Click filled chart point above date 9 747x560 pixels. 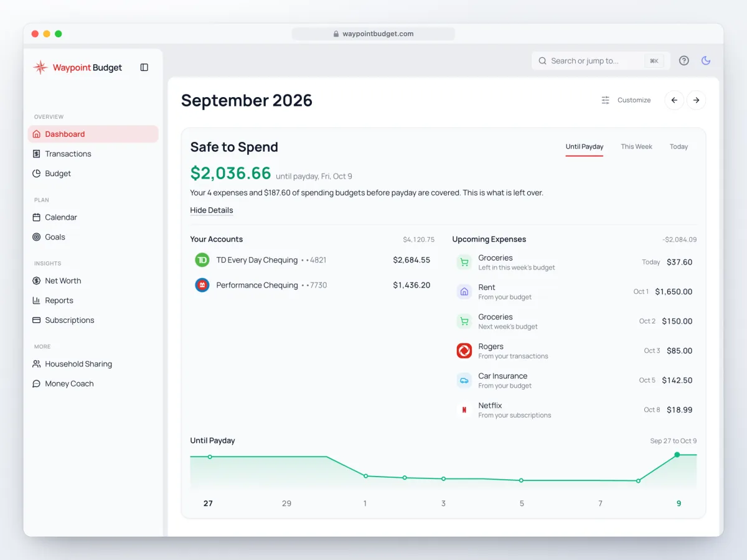pyautogui.click(x=677, y=455)
